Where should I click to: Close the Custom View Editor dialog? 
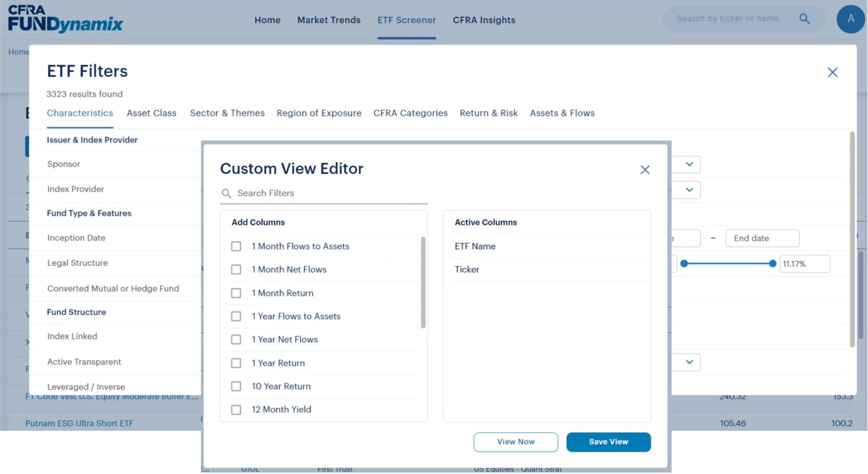(645, 170)
